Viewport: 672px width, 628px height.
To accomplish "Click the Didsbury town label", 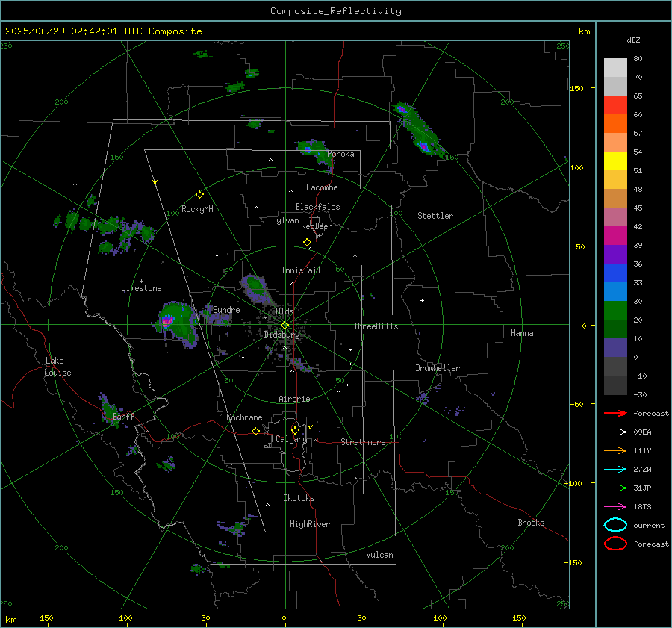I will pos(281,335).
